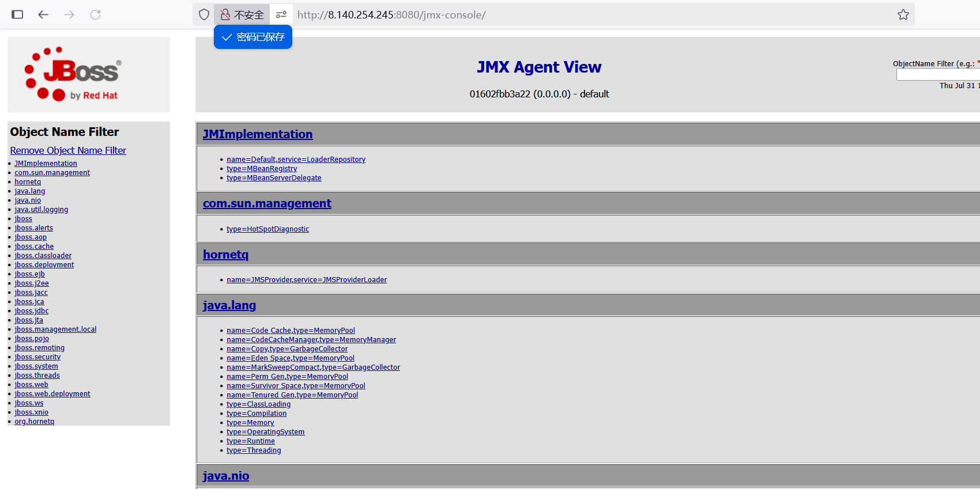The width and height of the screenshot is (980, 489).
Task: Open jboss.xnio in the sidebar
Action: coord(31,412)
